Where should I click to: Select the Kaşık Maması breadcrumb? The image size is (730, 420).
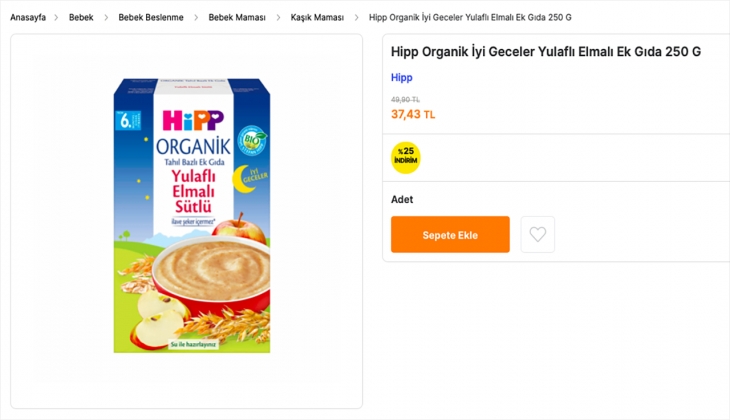[317, 18]
